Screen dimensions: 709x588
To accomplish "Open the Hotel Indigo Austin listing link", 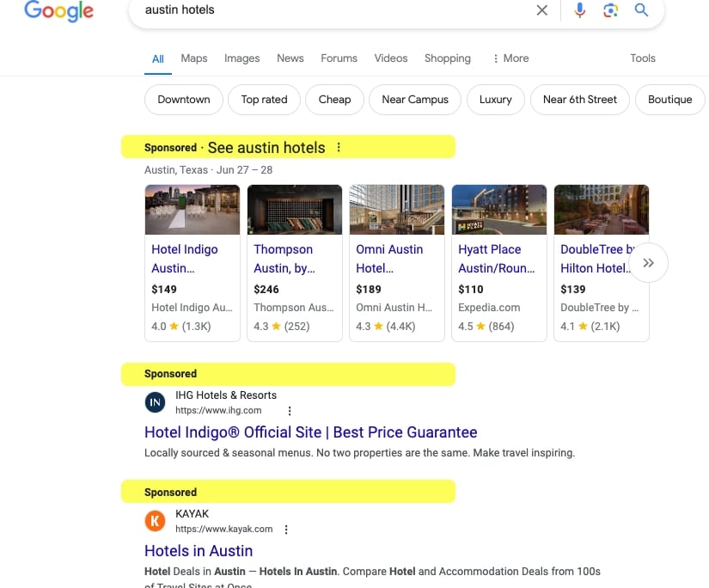I will (185, 259).
